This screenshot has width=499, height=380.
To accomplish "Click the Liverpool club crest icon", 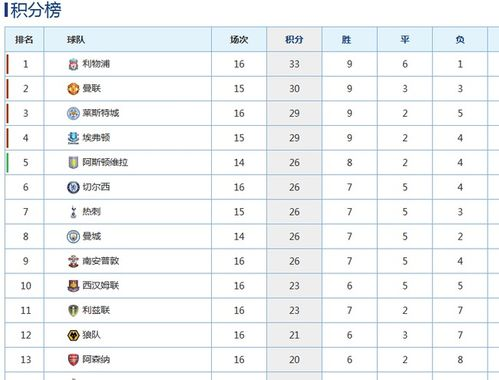I will coord(73,64).
